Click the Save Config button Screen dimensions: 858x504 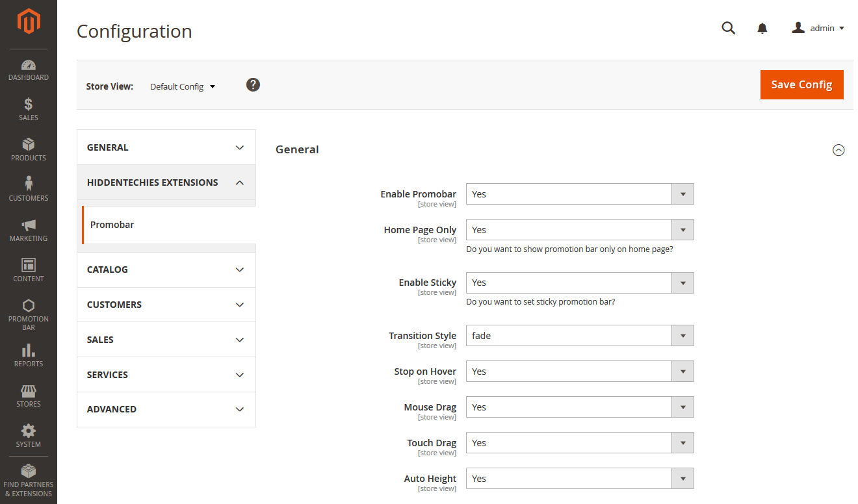(x=801, y=84)
